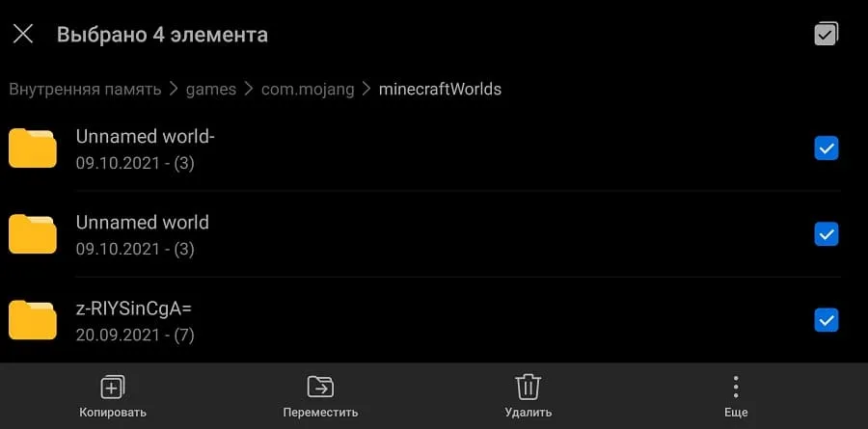868x429 pixels.
Task: Tap the Удалить trash can icon
Action: point(529,387)
